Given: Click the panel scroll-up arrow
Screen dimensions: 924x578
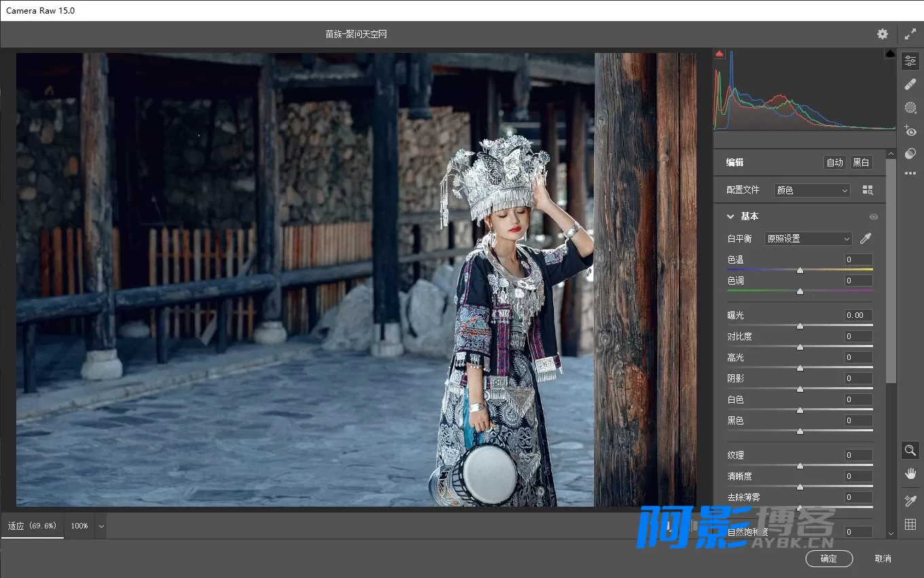Looking at the screenshot, I should coord(891,153).
